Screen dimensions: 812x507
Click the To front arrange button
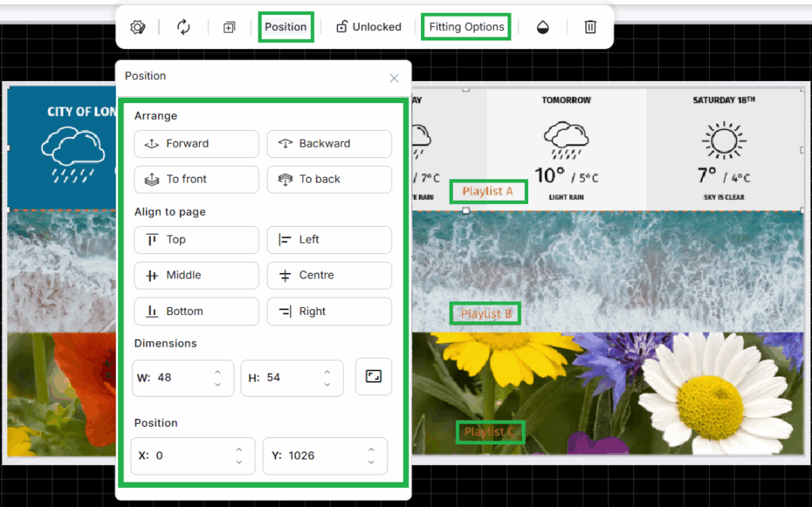coord(197,179)
